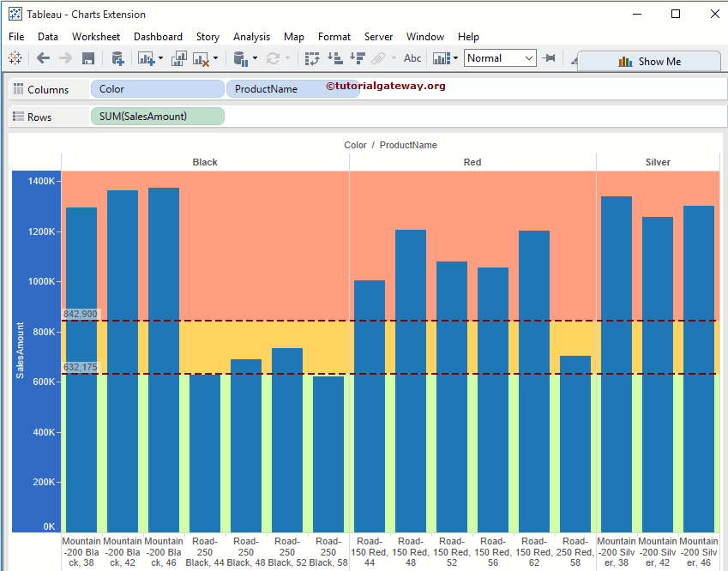Screen dimensions: 728x571
Task: Toggle the fix axes pin
Action: point(550,58)
